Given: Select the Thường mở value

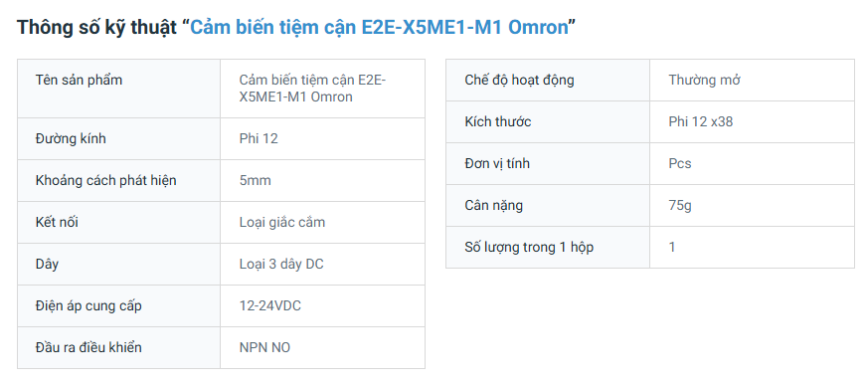Looking at the screenshot, I should [x=704, y=80].
